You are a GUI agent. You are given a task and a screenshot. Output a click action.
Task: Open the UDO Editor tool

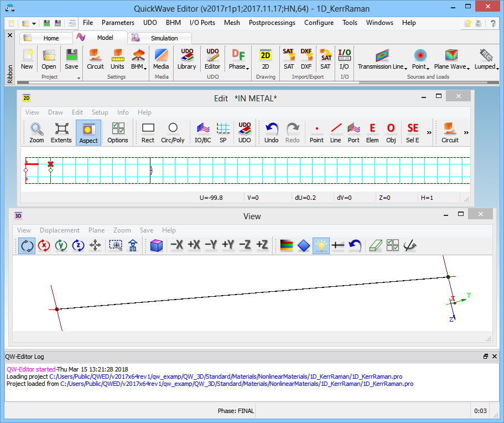point(212,59)
